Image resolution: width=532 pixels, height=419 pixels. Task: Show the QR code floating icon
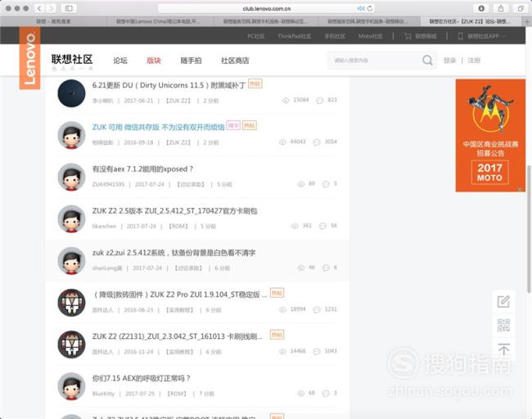(x=503, y=325)
